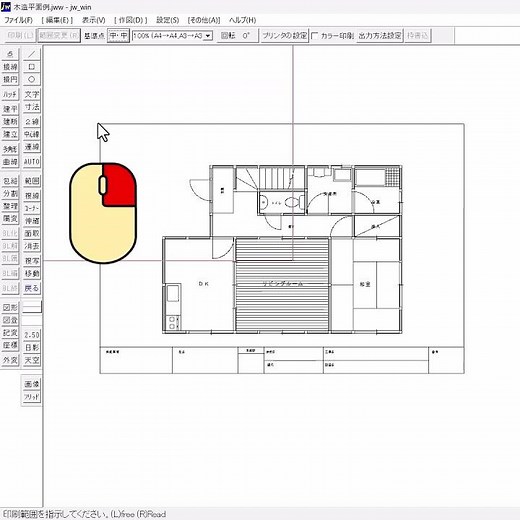Select the 接円 (tangent circle) tool
The height and width of the screenshot is (520, 520).
[10, 79]
